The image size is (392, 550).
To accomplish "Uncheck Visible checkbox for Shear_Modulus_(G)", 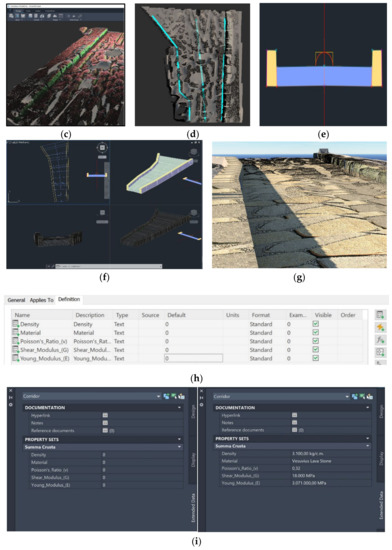I will coord(316,349).
